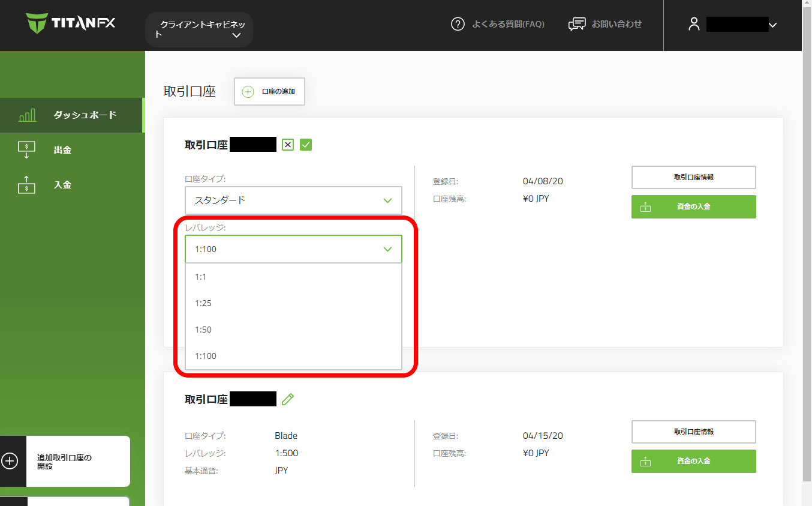This screenshot has width=812, height=506.
Task: Click the plus icon in 口座の追加
Action: (x=248, y=92)
